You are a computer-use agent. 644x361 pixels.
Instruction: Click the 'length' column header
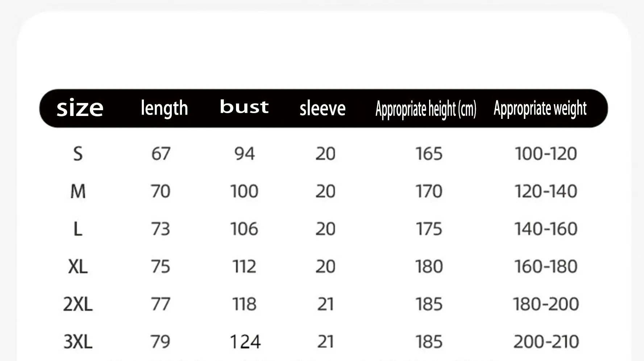164,108
